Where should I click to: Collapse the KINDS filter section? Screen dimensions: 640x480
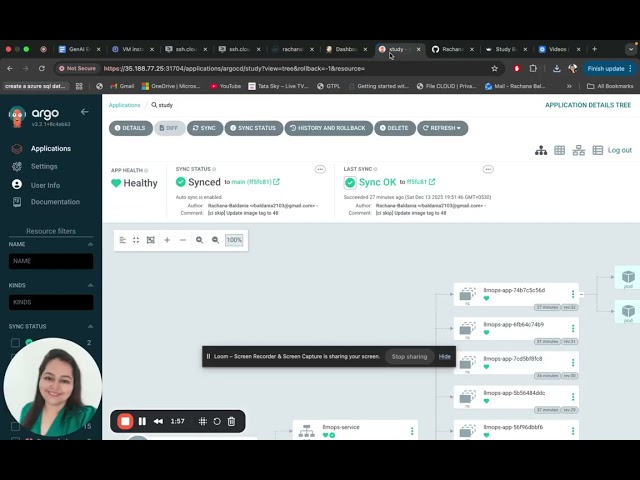tap(90, 285)
